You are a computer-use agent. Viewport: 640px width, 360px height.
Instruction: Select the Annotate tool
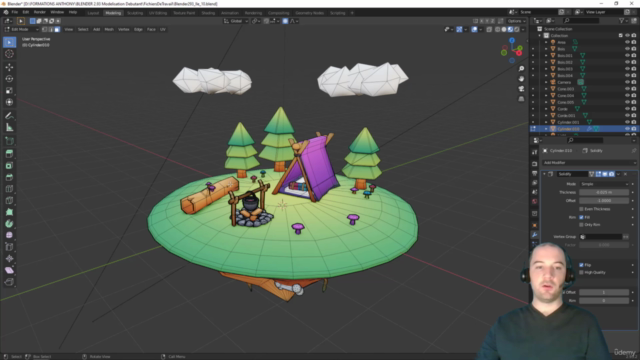pyautogui.click(x=9, y=116)
